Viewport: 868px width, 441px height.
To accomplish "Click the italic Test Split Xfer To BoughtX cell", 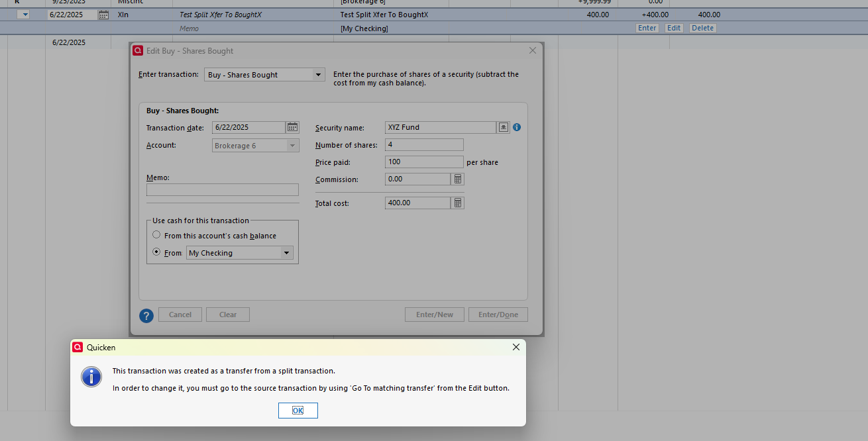I will pos(221,15).
